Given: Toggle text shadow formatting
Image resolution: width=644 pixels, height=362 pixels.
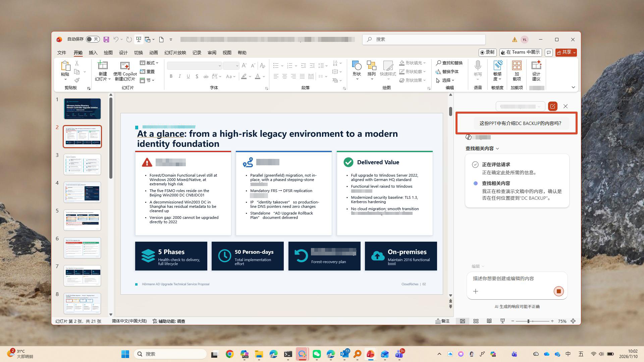Looking at the screenshot, I should (x=197, y=76).
